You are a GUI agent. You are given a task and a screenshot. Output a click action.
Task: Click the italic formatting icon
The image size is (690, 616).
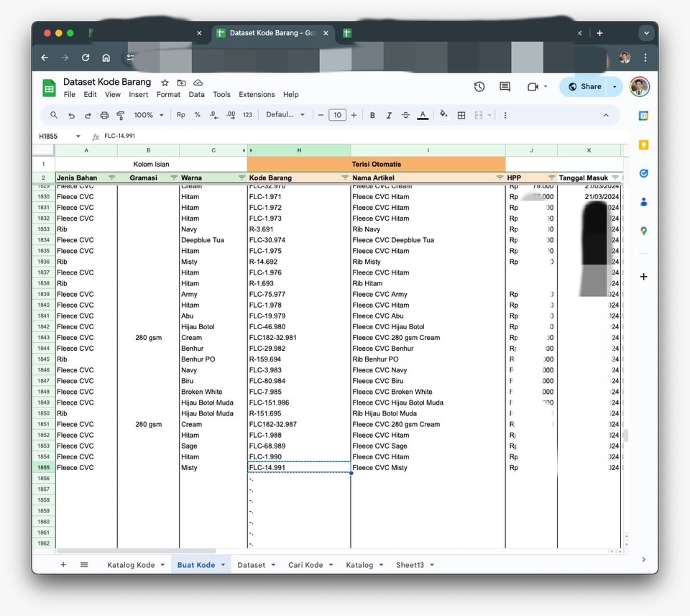coord(387,115)
